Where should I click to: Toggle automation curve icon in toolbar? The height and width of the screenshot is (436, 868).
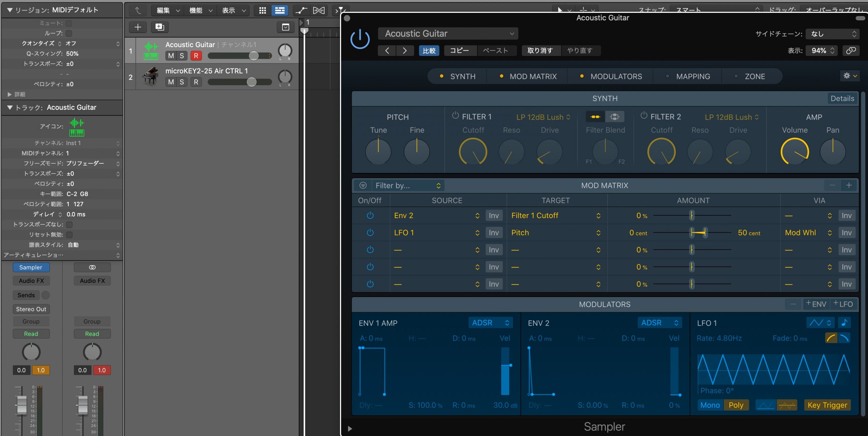pyautogui.click(x=301, y=11)
